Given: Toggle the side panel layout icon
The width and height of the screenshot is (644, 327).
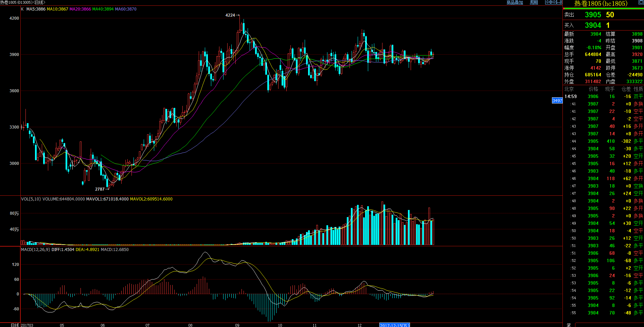Looking at the screenshot, I should point(559,2).
